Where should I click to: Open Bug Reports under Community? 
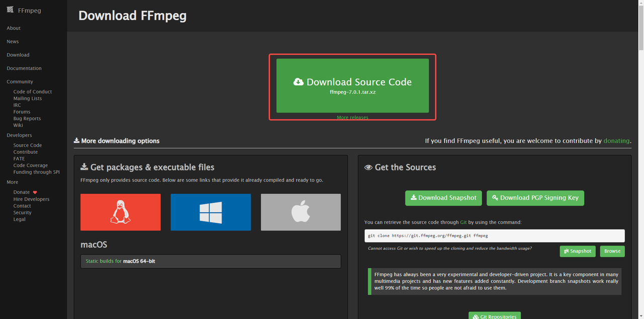coord(27,119)
